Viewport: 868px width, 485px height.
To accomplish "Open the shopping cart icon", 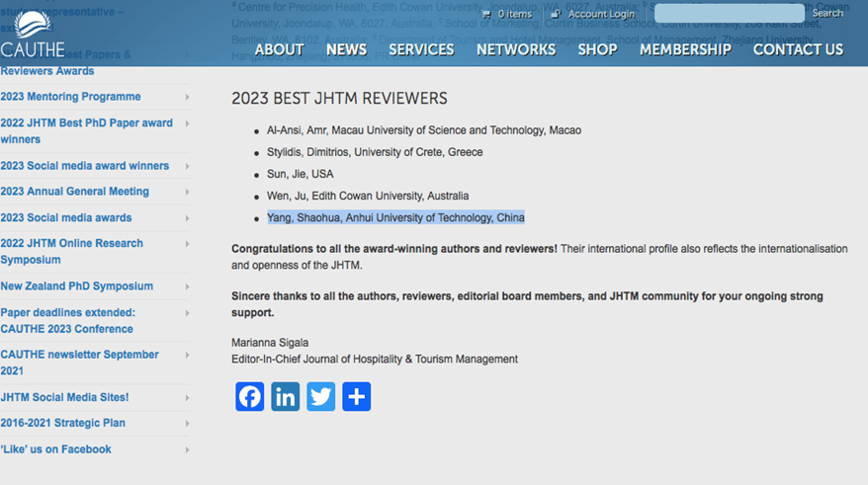I will tap(486, 15).
